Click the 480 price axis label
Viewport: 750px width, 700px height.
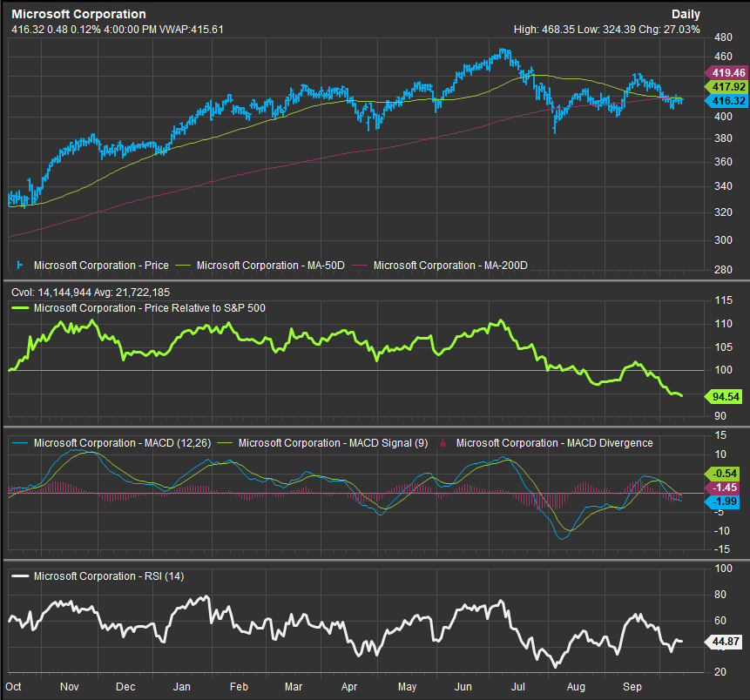[x=723, y=37]
